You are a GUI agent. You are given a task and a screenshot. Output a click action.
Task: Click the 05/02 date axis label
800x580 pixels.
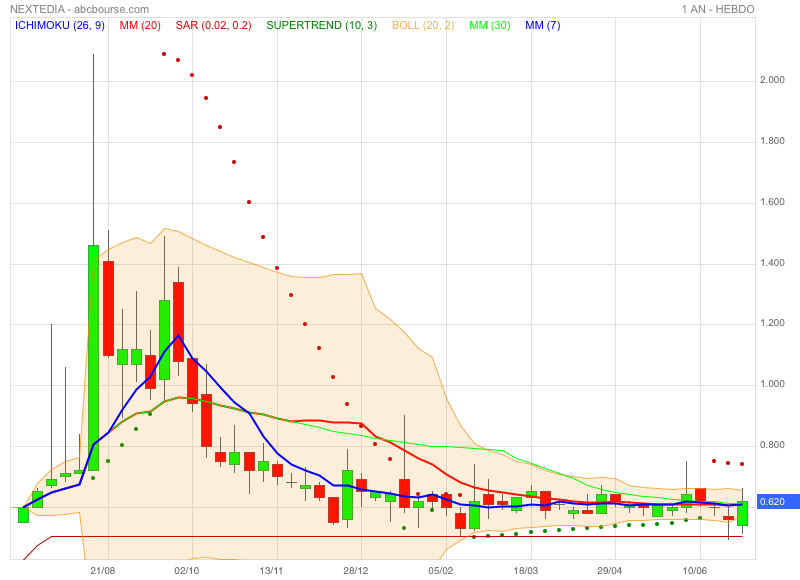click(x=440, y=570)
